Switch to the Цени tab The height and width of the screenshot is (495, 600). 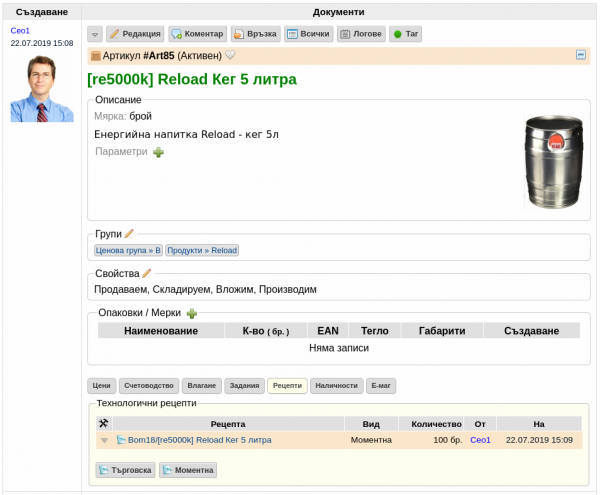pyautogui.click(x=101, y=386)
